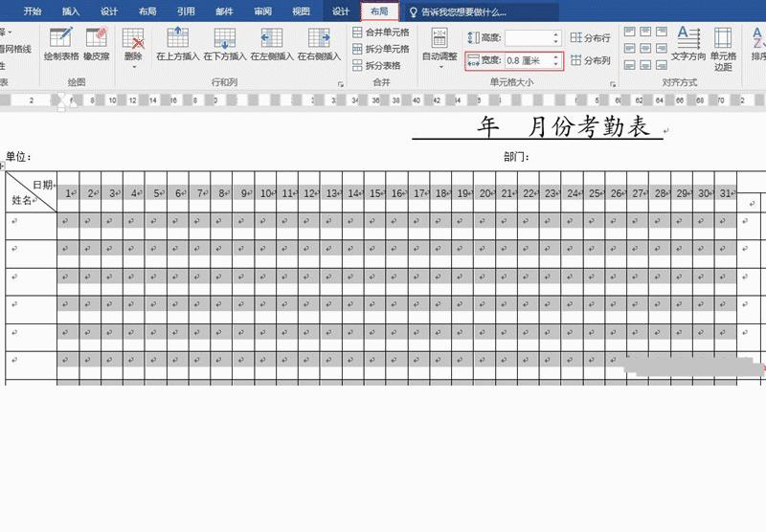Insert a column to the right (在右侧插入)

[x=319, y=44]
